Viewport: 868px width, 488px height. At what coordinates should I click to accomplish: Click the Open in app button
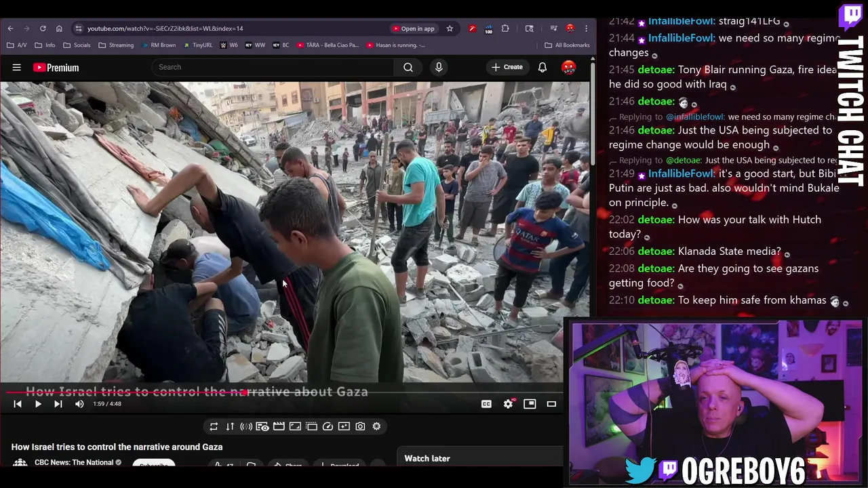coord(414,28)
